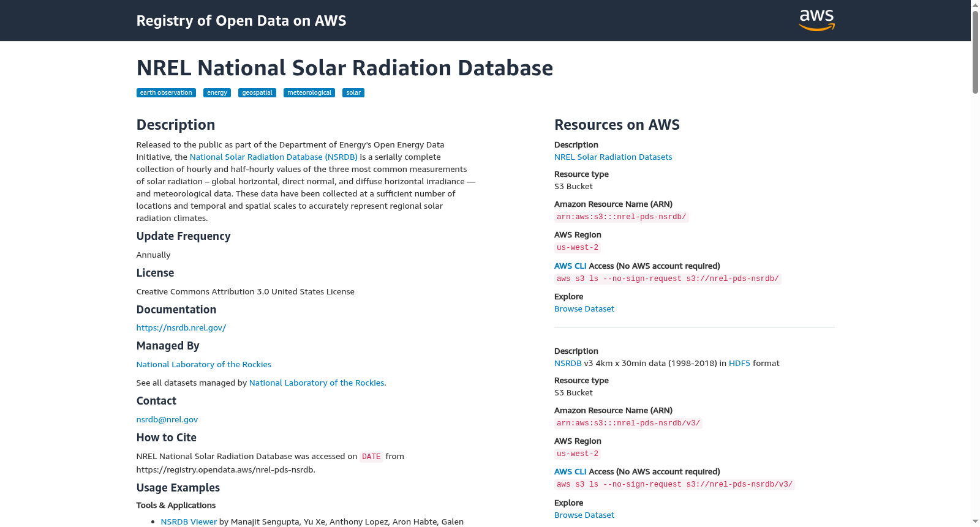980x527 pixels.
Task: Select the meteorological tag
Action: coord(309,93)
